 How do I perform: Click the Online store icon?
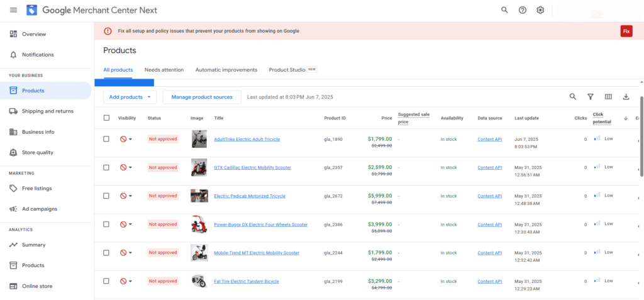click(13, 286)
